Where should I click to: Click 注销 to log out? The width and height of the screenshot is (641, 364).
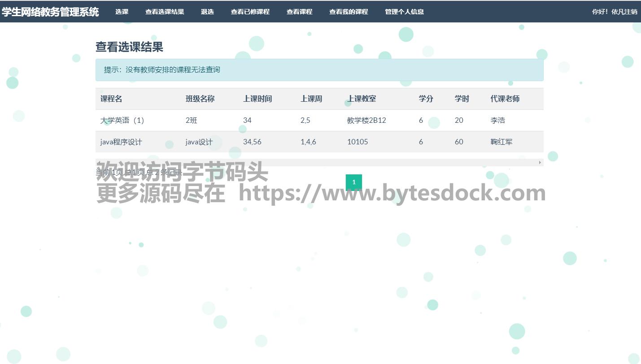tap(631, 12)
